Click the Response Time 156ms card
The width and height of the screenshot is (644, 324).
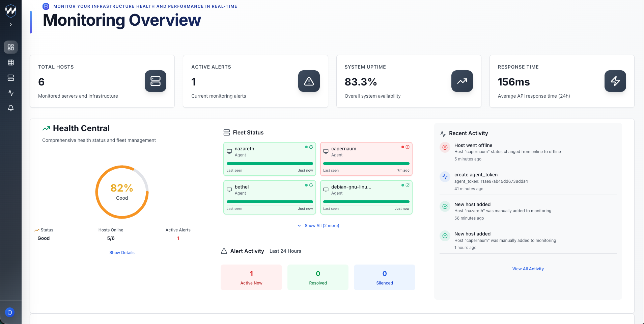pyautogui.click(x=562, y=81)
